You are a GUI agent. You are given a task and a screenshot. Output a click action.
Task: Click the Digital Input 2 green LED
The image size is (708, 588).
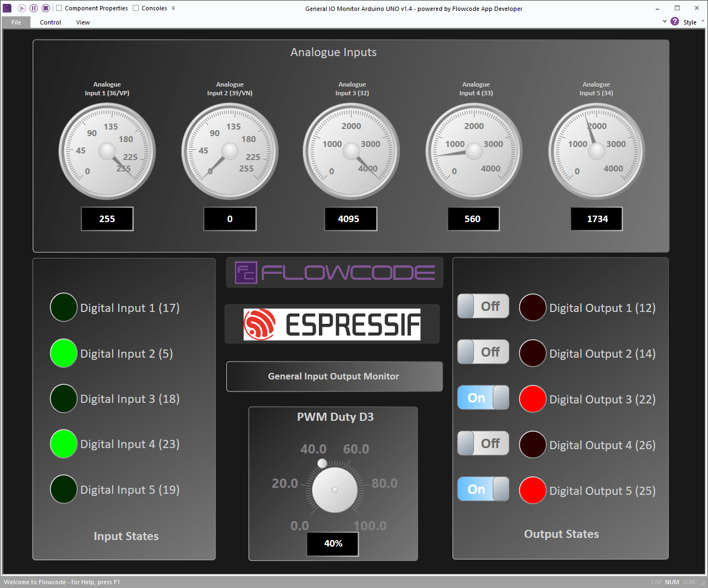click(x=63, y=353)
